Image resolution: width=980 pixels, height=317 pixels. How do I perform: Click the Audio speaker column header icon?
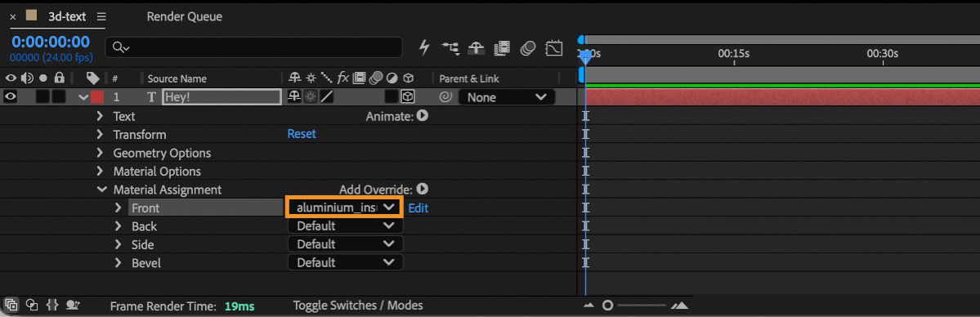(x=27, y=78)
